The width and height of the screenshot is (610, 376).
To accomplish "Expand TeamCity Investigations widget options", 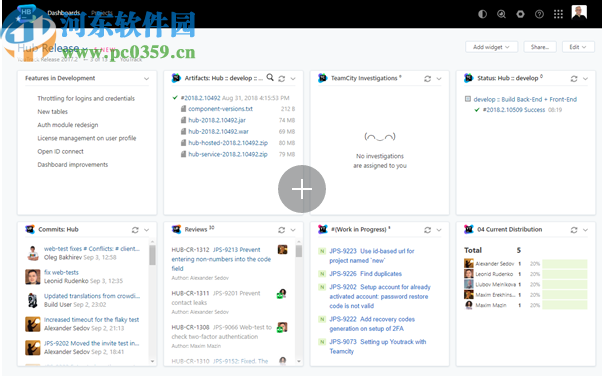I will click(x=439, y=79).
